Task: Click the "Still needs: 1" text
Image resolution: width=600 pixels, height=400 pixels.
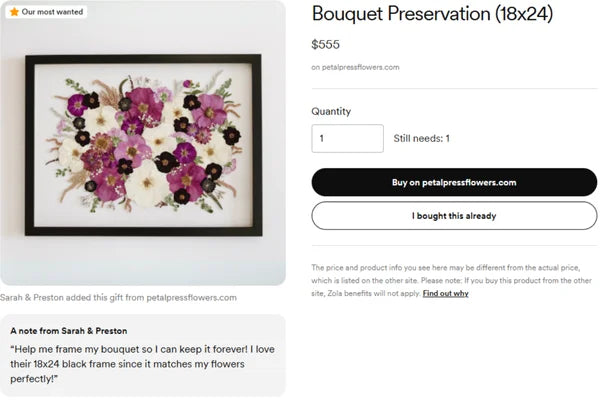Action: [421, 138]
